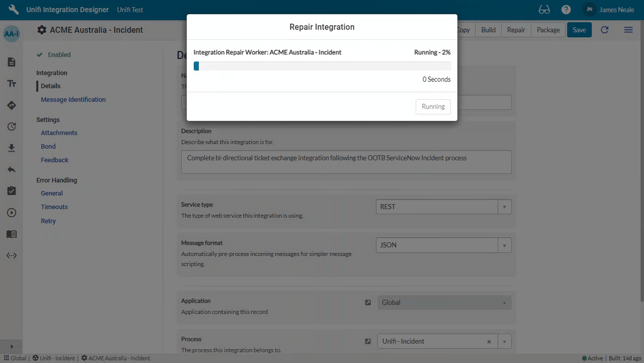This screenshot has height=363, width=644.
Task: Click the Save button
Action: (578, 29)
